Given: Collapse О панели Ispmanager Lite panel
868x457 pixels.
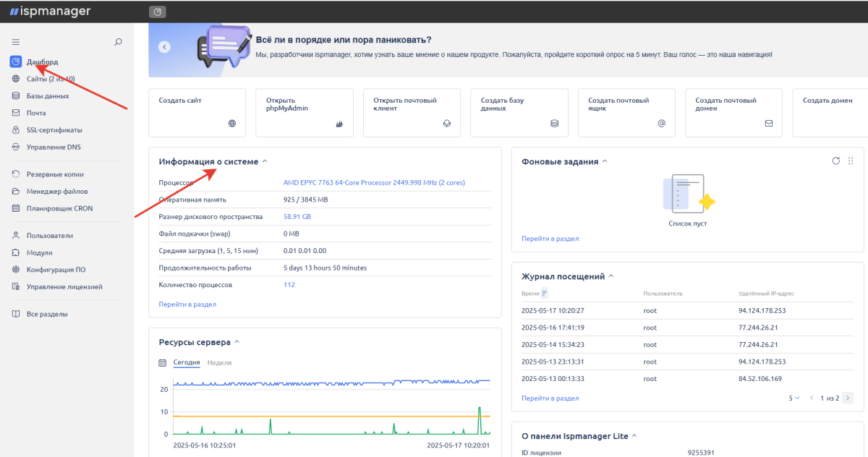Looking at the screenshot, I should 634,436.
